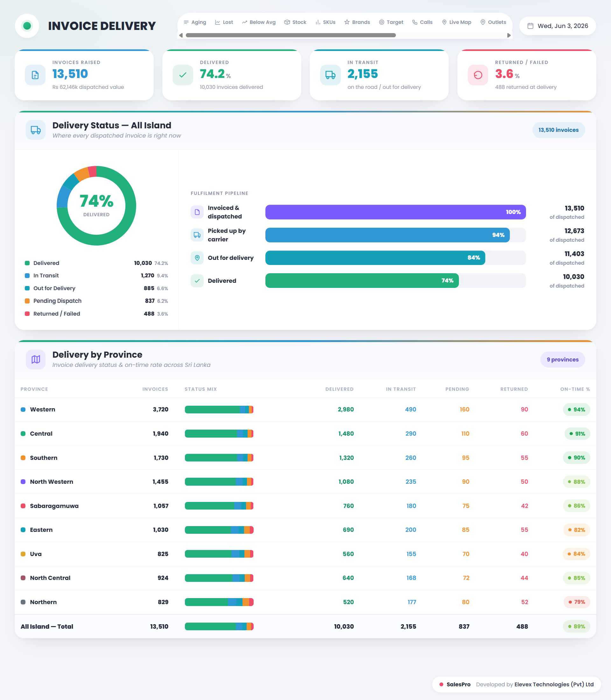Click the ON-TIME % column header
Screen dimensions: 611x700
click(575, 389)
